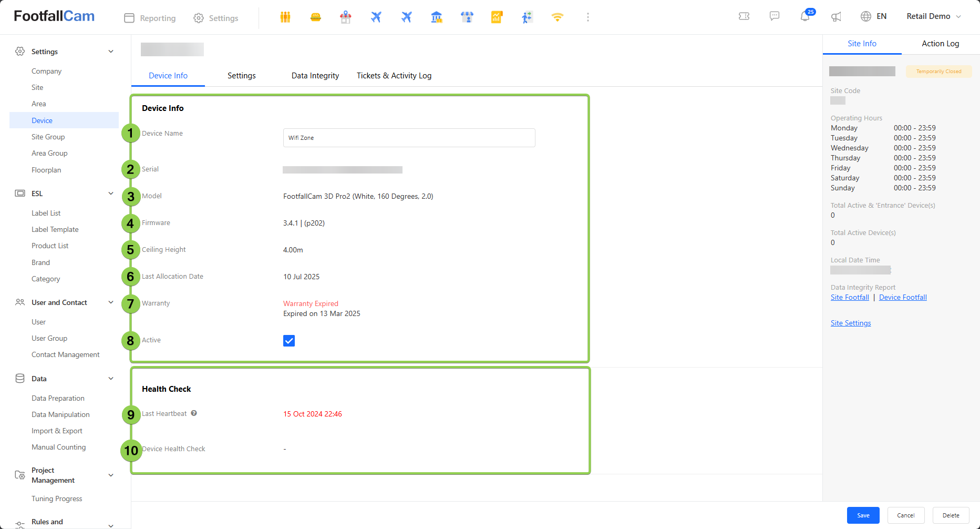Open the Action Log tab
Screen dimensions: 980x529
tap(940, 44)
